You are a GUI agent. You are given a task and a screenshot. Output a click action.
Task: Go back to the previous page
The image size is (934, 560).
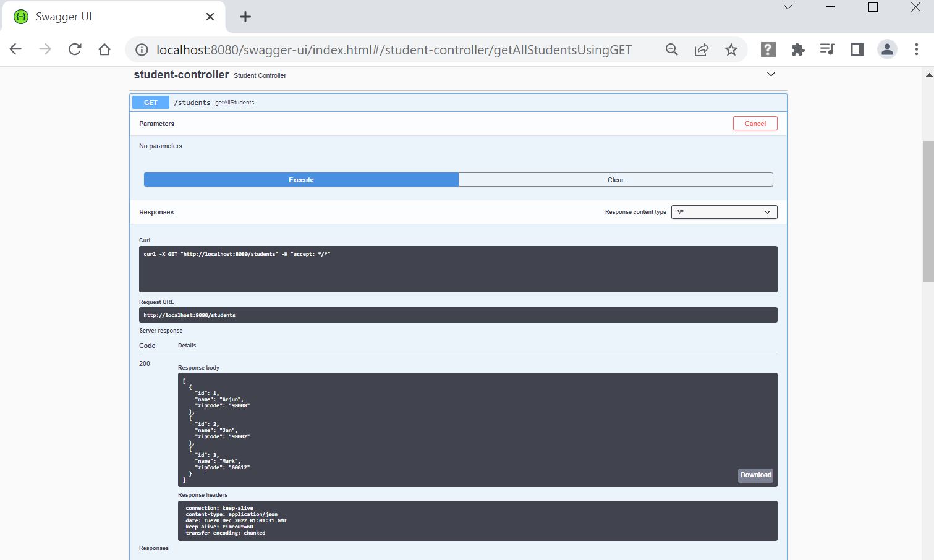[x=15, y=49]
